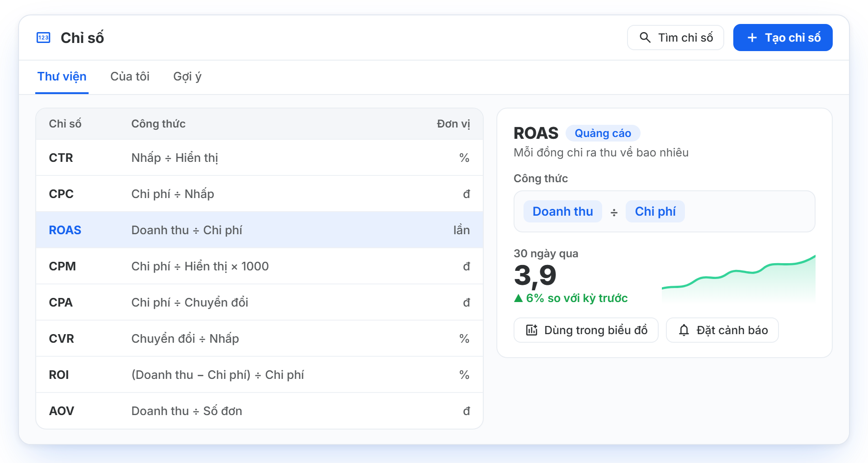Click the Đặt cảnh báo button
Image resolution: width=868 pixels, height=463 pixels.
point(722,330)
